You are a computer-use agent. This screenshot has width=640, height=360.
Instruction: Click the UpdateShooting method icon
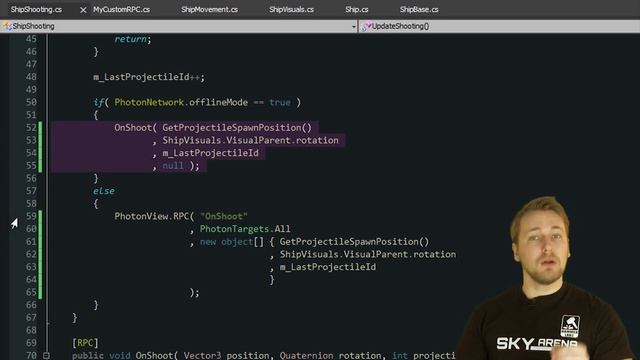pyautogui.click(x=366, y=26)
